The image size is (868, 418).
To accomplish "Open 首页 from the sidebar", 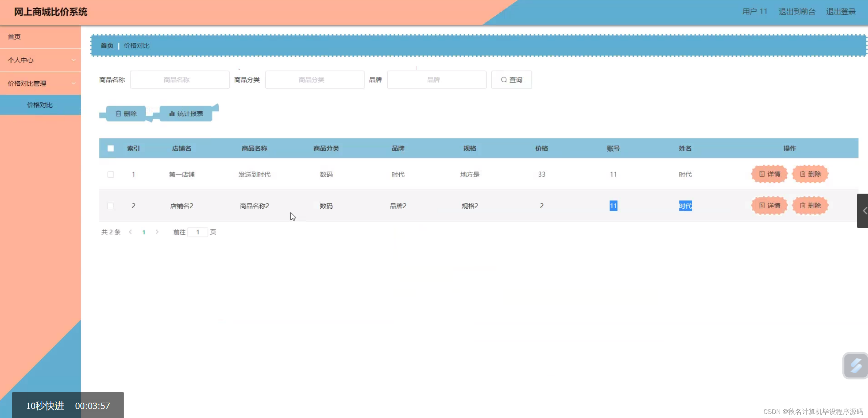I will (x=14, y=37).
